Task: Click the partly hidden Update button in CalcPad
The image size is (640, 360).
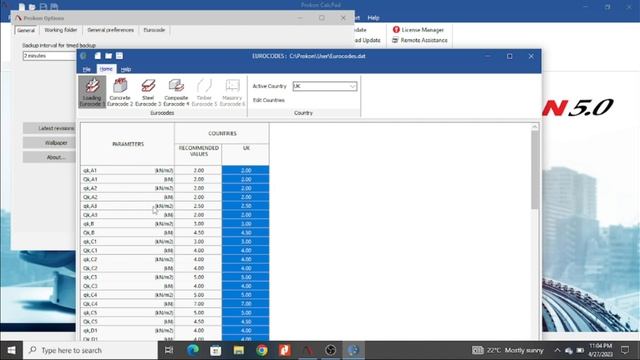Action: 367,40
